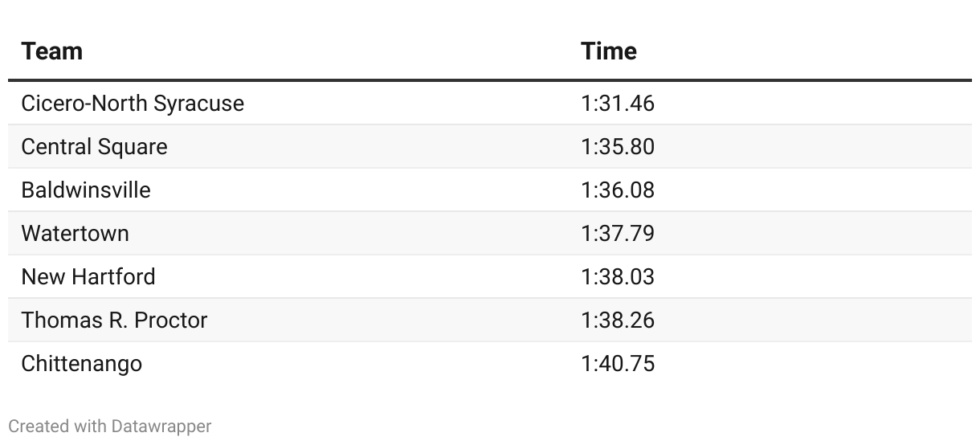Click the 1:35.80 time value

[618, 147]
